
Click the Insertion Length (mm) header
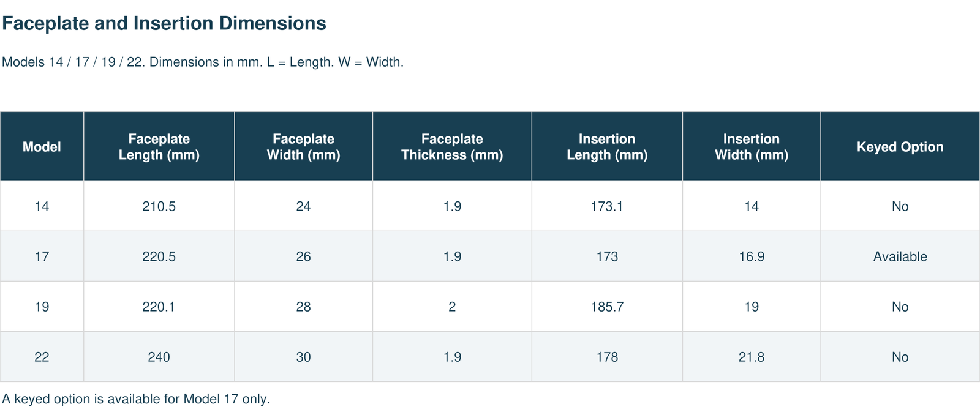tap(608, 147)
